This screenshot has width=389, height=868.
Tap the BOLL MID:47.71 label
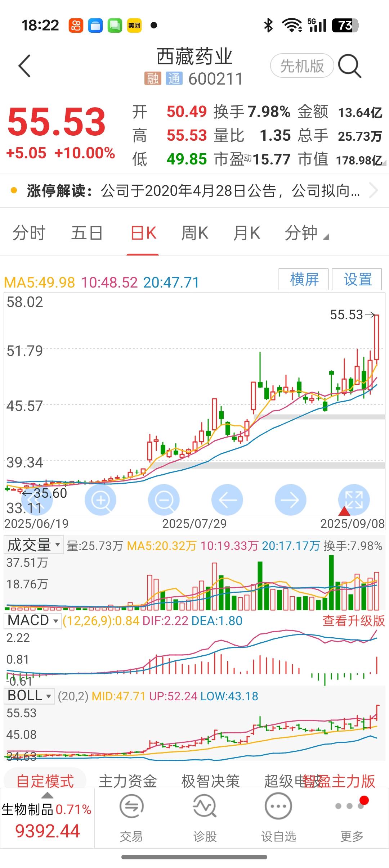click(119, 696)
